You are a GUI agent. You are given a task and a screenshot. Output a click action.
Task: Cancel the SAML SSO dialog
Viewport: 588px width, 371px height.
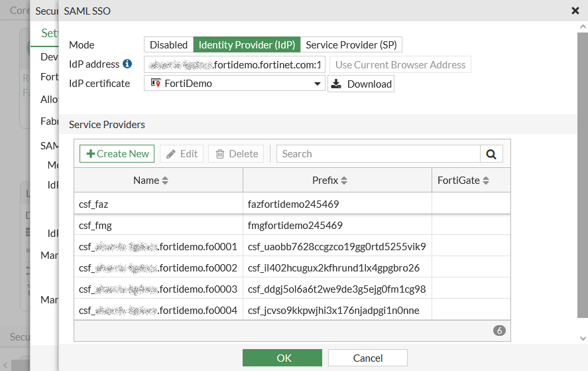tap(367, 358)
